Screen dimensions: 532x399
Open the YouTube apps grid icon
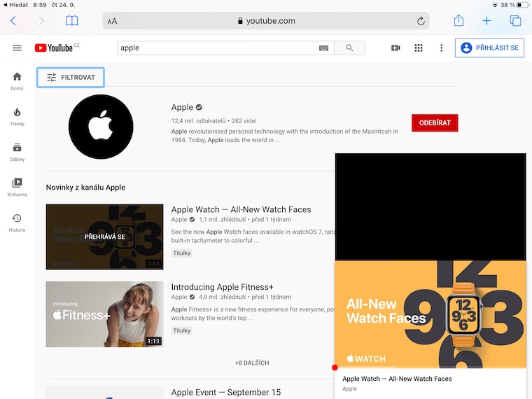[x=419, y=48]
